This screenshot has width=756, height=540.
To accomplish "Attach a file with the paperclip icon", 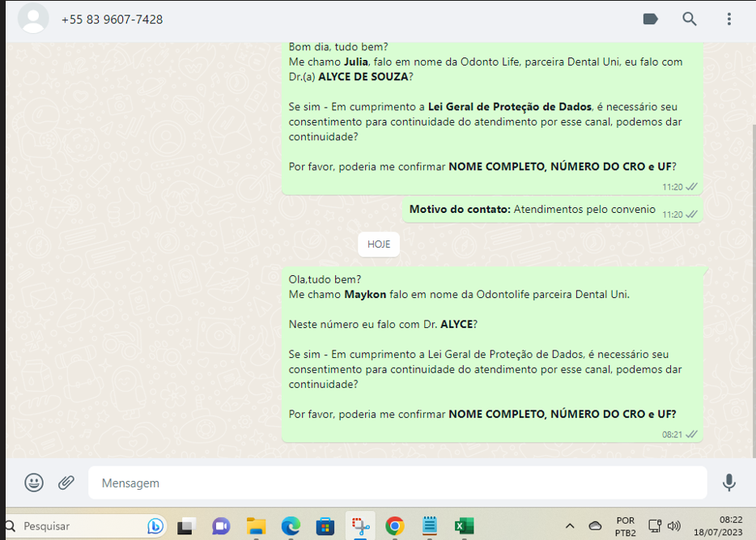I will tap(66, 483).
